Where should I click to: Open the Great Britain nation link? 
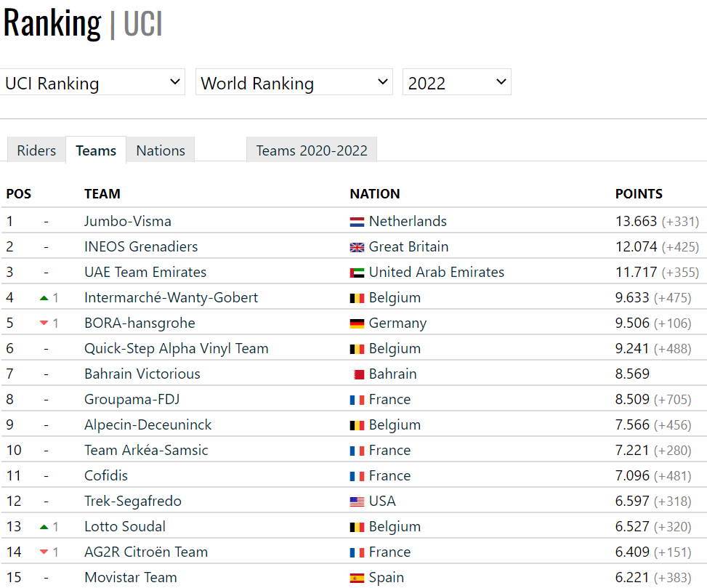tap(408, 246)
